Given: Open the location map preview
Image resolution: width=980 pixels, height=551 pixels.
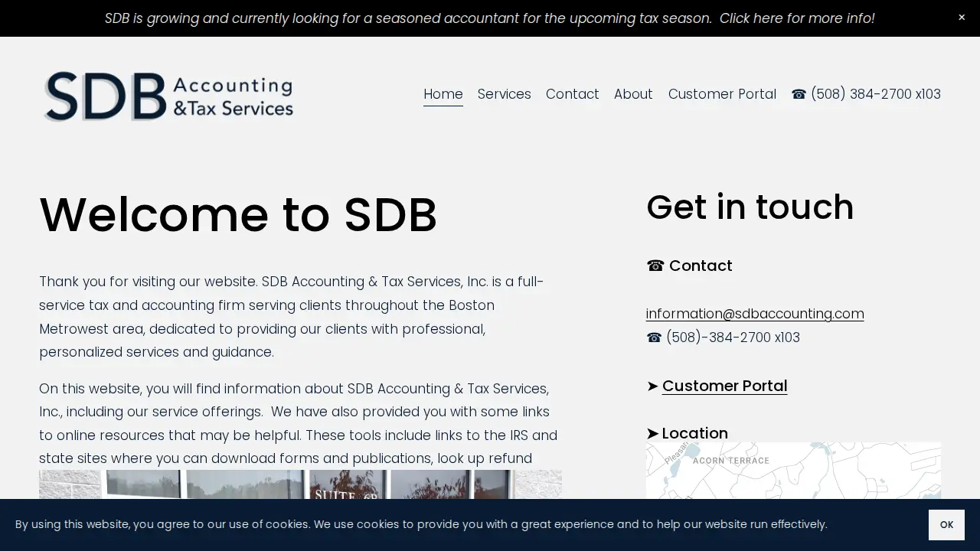Looking at the screenshot, I should [x=793, y=471].
